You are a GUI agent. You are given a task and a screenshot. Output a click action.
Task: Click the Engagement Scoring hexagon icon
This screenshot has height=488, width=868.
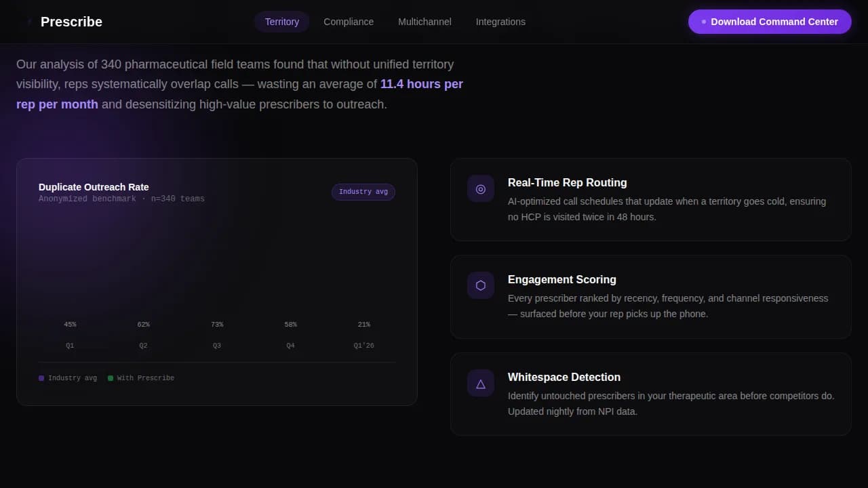click(x=481, y=286)
